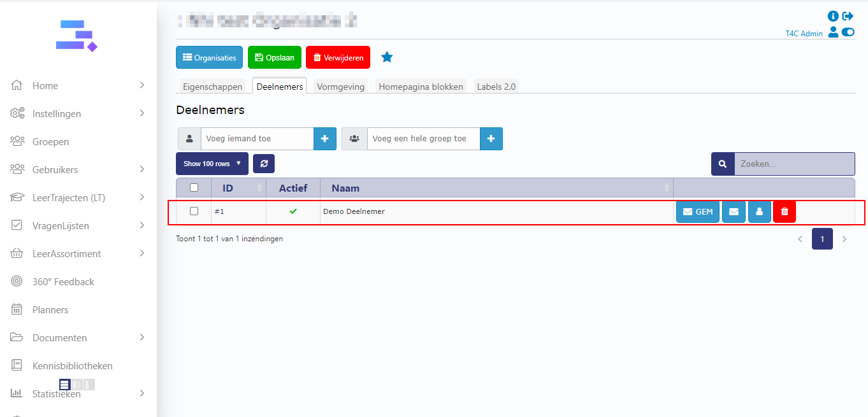This screenshot has height=417, width=868.
Task: Open the Homepagina blokken tab
Action: click(x=421, y=87)
